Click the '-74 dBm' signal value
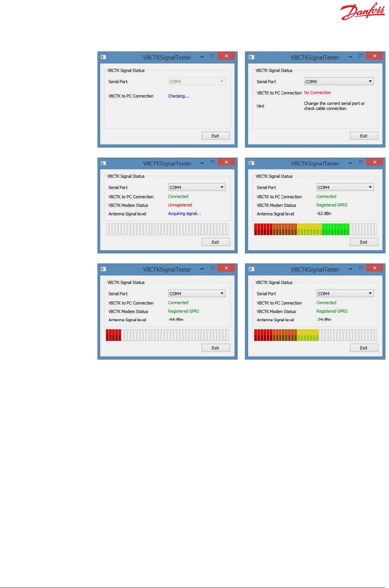Image resolution: width=389 pixels, height=588 pixels. pos(324,320)
